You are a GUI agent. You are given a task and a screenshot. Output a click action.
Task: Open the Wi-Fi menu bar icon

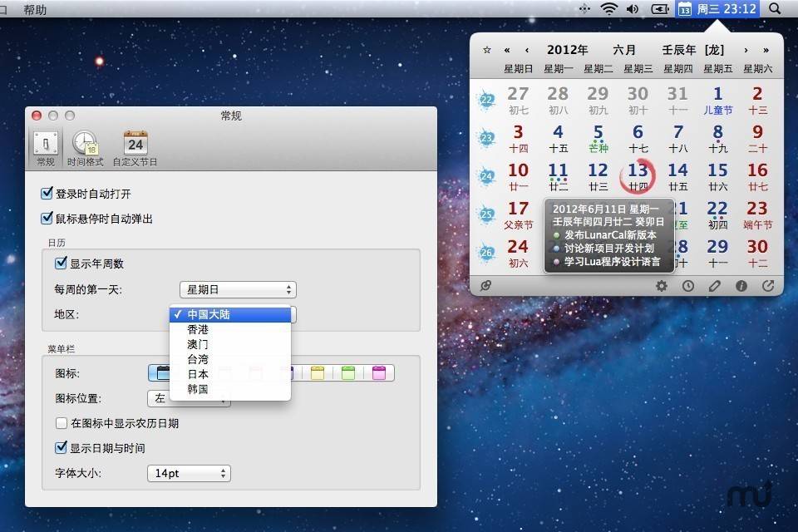(608, 8)
